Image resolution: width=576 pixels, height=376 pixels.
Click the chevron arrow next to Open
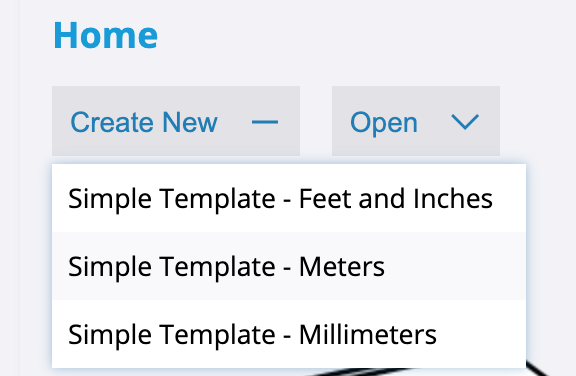pos(465,122)
